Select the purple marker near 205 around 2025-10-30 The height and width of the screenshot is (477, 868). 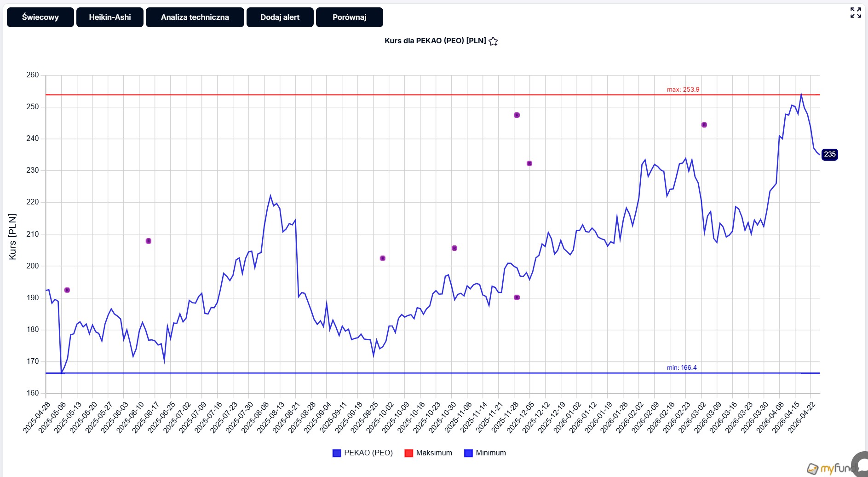click(x=454, y=248)
